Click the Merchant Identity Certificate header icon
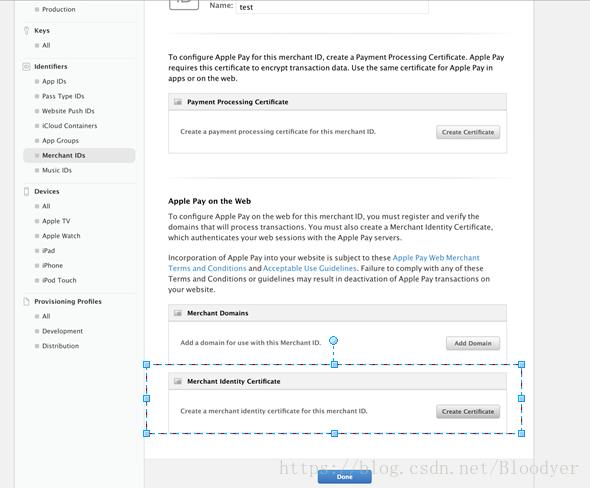The width and height of the screenshot is (590, 488). coord(178,382)
